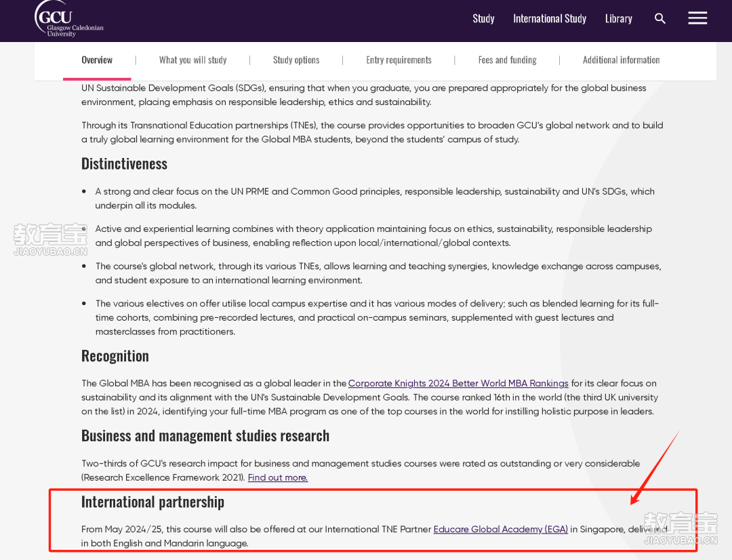Go to International Study in header

pos(550,19)
